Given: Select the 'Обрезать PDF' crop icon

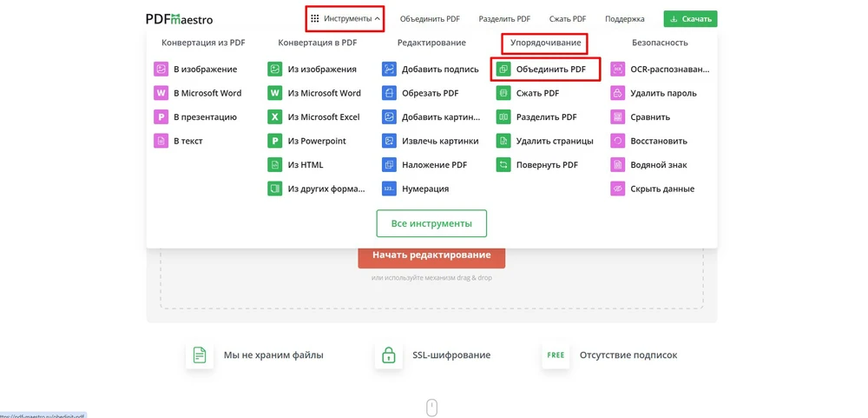Looking at the screenshot, I should (x=389, y=93).
